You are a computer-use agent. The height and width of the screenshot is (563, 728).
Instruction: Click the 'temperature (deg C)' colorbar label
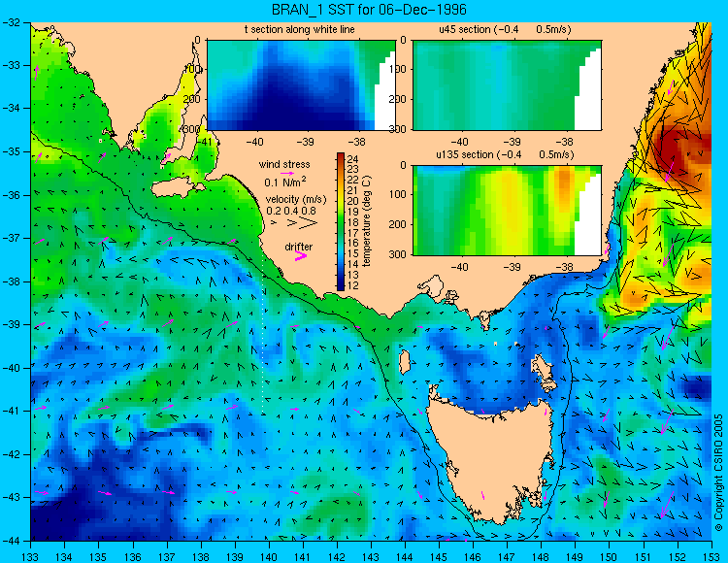coord(366,222)
